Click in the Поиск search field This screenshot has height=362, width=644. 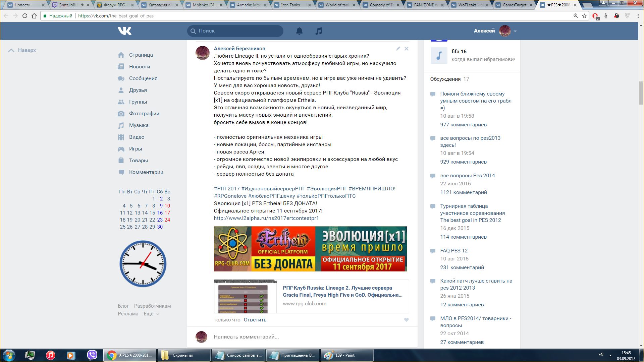tap(235, 31)
